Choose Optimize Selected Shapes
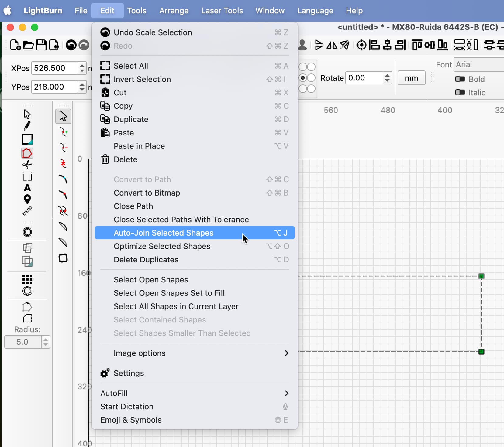Screen dimensions: 504x447 pos(195,246)
